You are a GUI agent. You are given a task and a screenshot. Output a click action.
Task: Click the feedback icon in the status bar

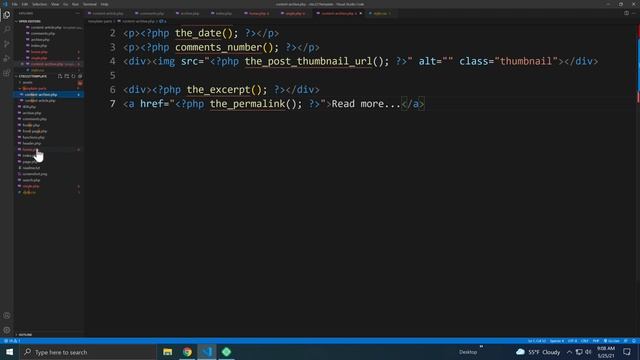626,341
